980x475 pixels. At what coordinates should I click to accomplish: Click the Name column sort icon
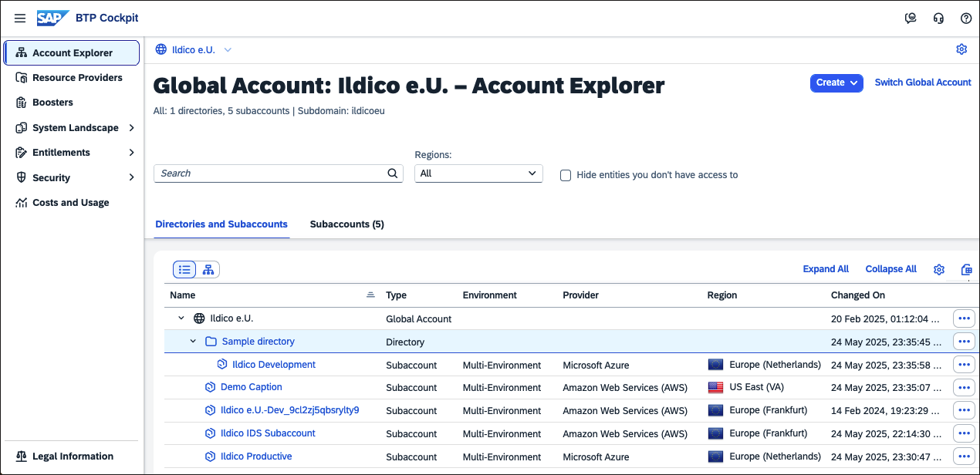click(x=370, y=295)
